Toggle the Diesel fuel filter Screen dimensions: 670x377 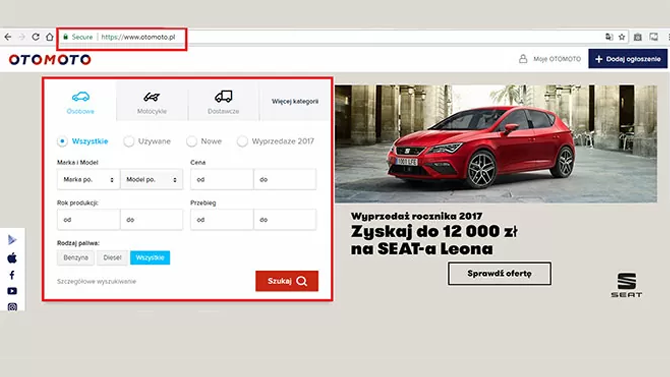click(112, 258)
